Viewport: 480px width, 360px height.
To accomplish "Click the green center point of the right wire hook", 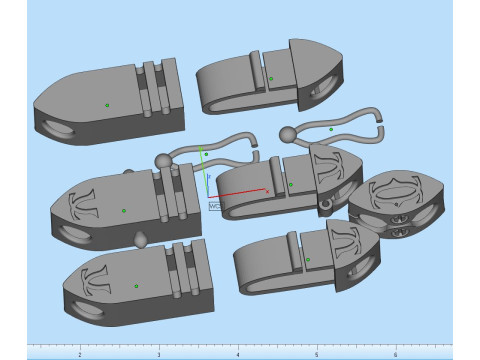I will click(x=331, y=129).
